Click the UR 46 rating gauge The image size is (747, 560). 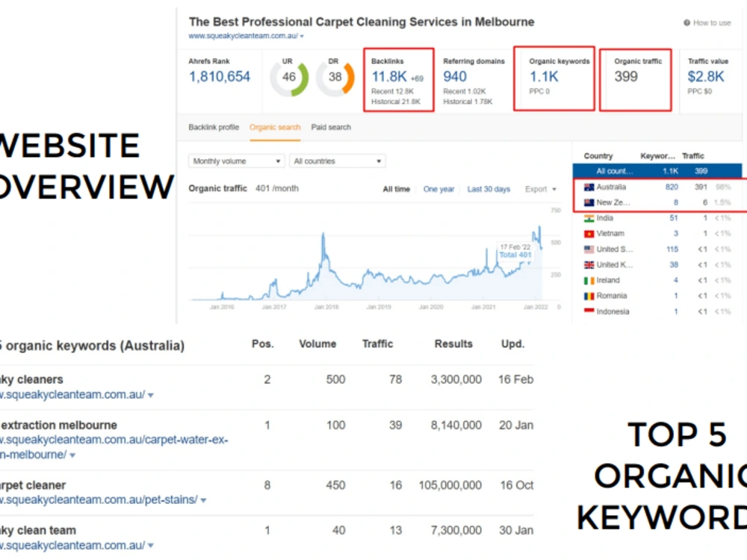tap(289, 77)
